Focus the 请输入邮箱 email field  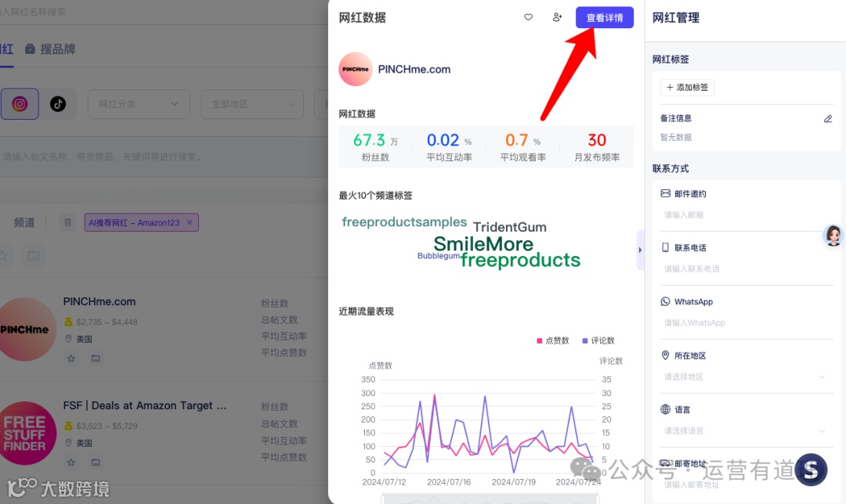(x=747, y=215)
